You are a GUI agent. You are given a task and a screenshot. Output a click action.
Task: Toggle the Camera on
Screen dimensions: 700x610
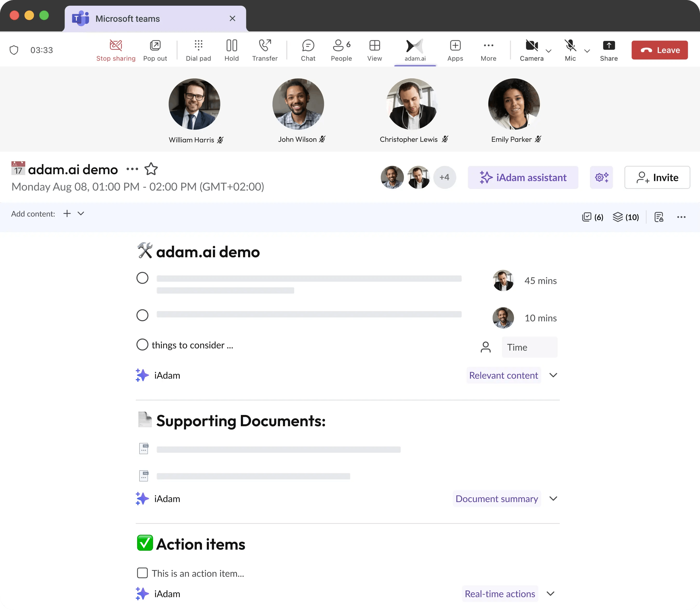tap(531, 50)
